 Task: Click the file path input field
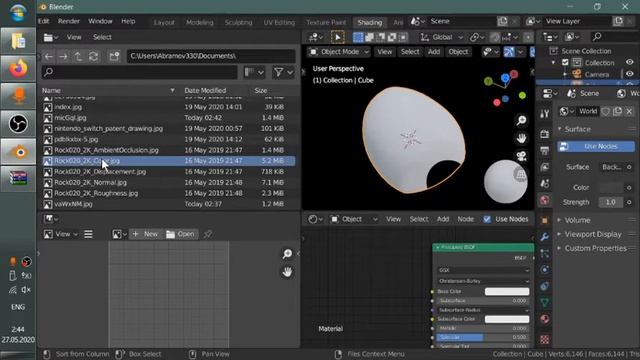point(211,56)
